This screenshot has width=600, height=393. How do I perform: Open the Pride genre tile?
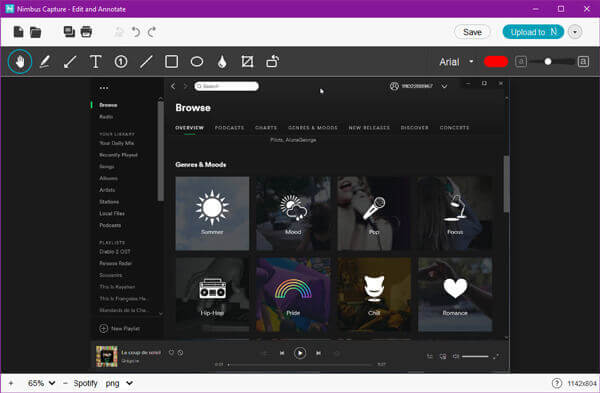[293, 295]
